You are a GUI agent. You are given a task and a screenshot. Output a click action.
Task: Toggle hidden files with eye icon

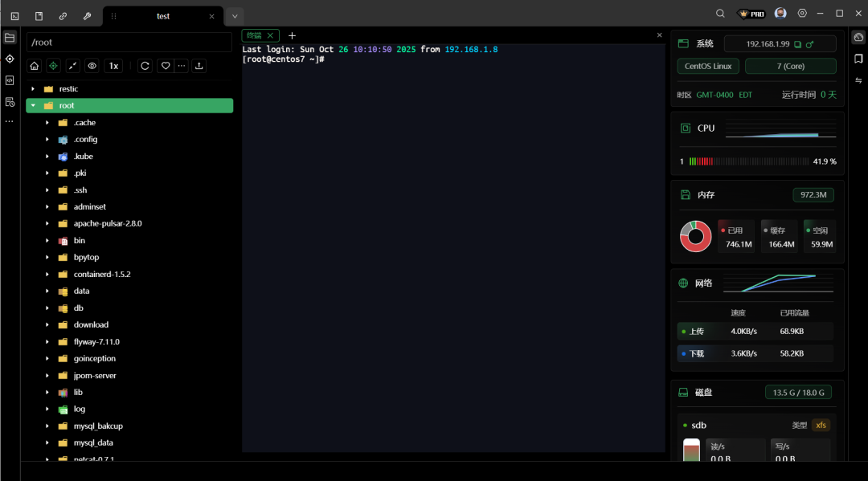point(92,66)
